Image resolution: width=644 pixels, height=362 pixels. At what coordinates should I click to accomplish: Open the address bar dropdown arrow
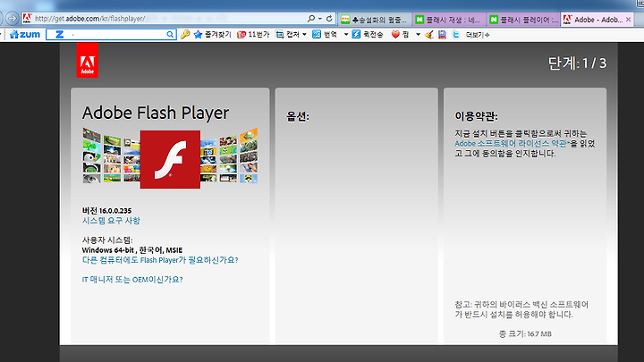coord(320,19)
